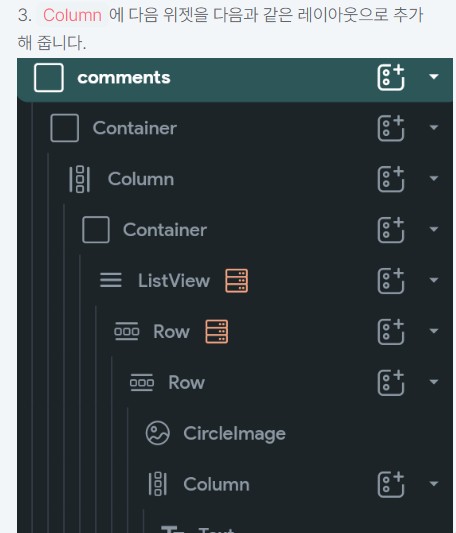Viewport: 456px width, 533px height.
Task: Select the CircleImage tree item
Action: click(x=234, y=433)
